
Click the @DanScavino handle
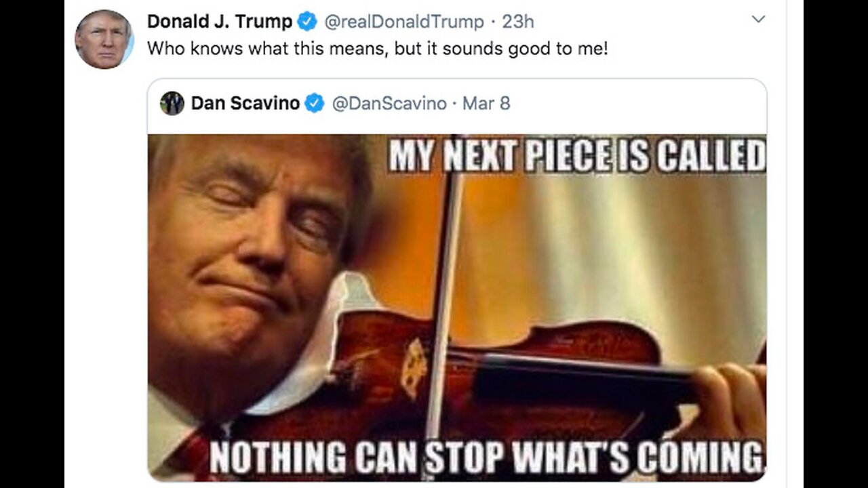(389, 103)
